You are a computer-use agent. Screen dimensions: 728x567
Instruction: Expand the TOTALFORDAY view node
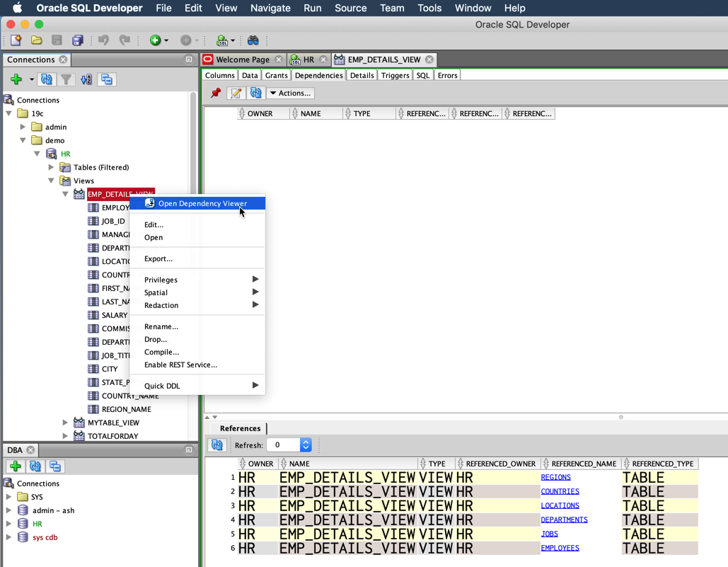(x=66, y=436)
